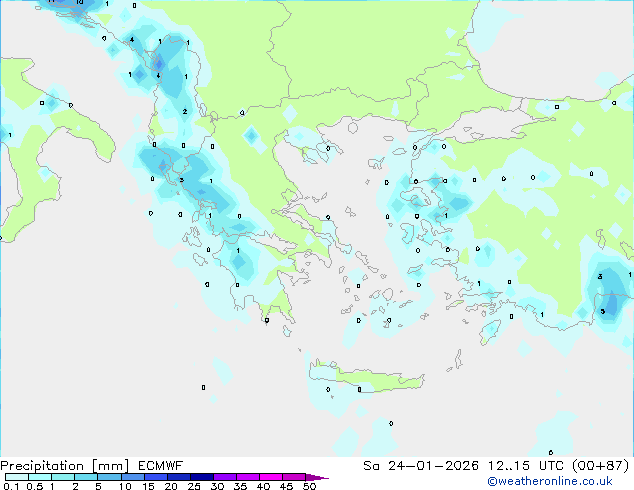Click the legend swatch between 2 and 5
This screenshot has width=634, height=490.
(x=87, y=478)
